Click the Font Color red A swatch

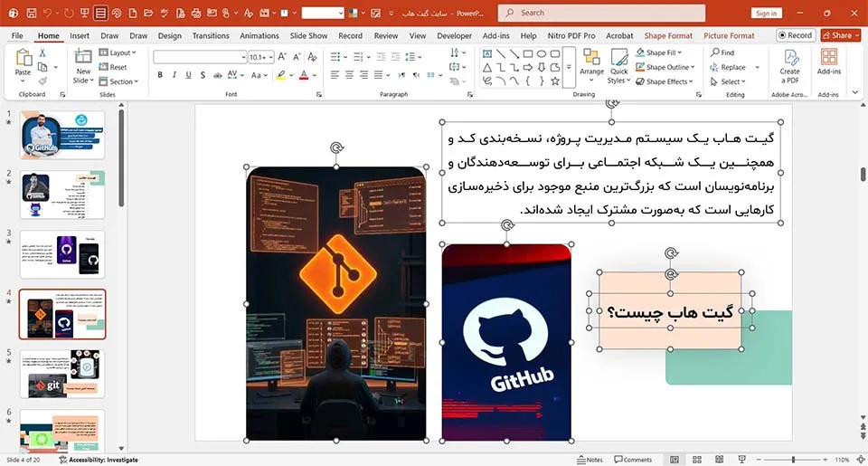point(304,75)
